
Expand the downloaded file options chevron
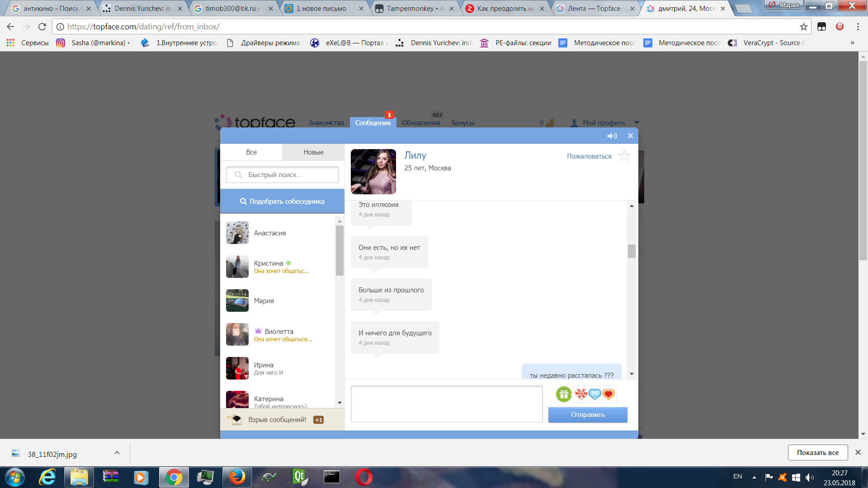point(117,453)
